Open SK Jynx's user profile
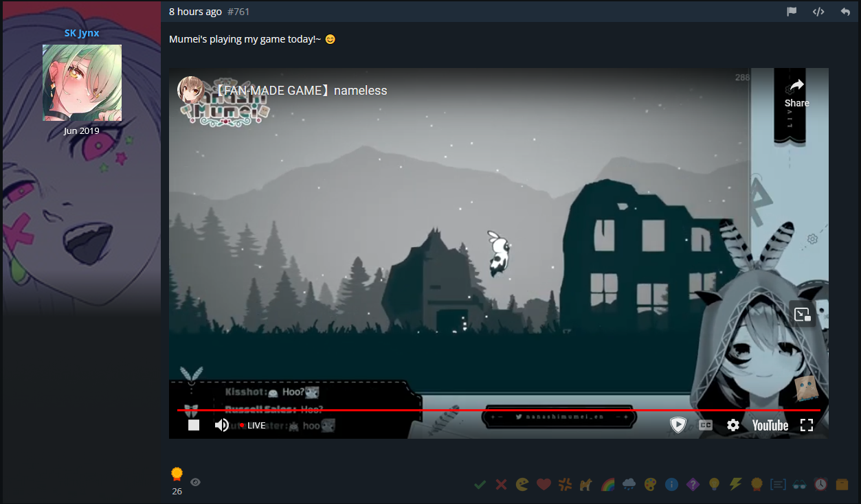This screenshot has width=861, height=504. (x=82, y=33)
